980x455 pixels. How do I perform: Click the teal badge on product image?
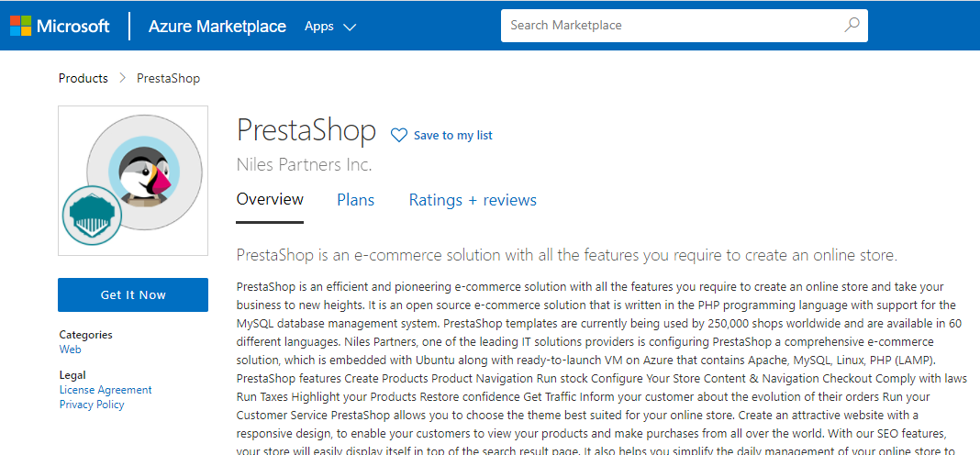[93, 214]
